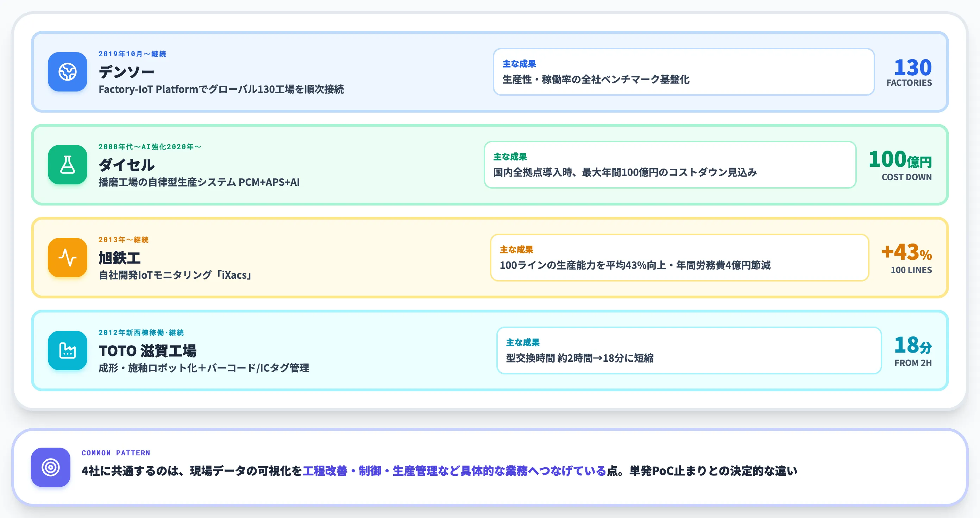980x518 pixels.
Task: Click the result text 100ラインの生産能力を平均43%向上
Action: click(x=635, y=265)
